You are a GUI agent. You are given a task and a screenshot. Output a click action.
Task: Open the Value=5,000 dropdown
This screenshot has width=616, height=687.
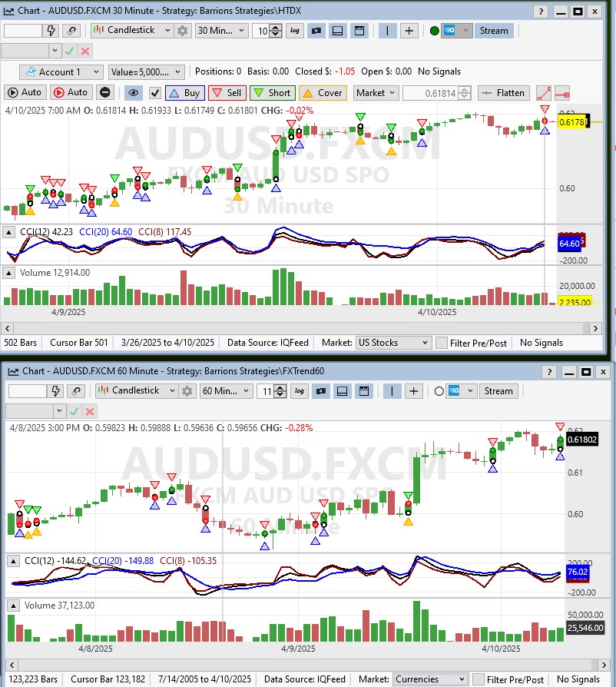(x=146, y=72)
